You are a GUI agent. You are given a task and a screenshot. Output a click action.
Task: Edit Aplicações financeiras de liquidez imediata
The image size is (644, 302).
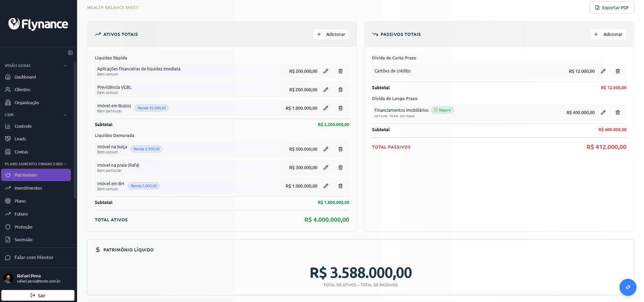click(326, 71)
